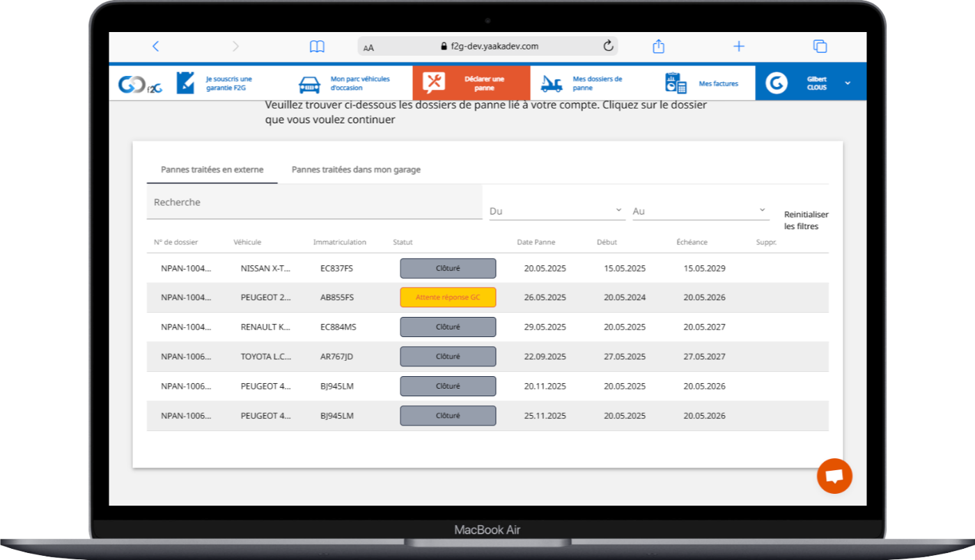Reload the page using the refresh icon
Image resolution: width=975 pixels, height=560 pixels.
tap(608, 47)
